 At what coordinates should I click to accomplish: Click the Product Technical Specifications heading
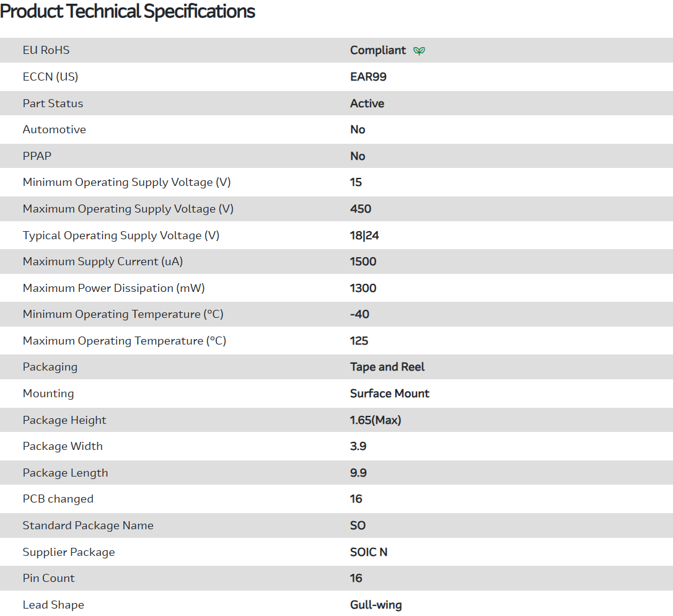coord(128,11)
